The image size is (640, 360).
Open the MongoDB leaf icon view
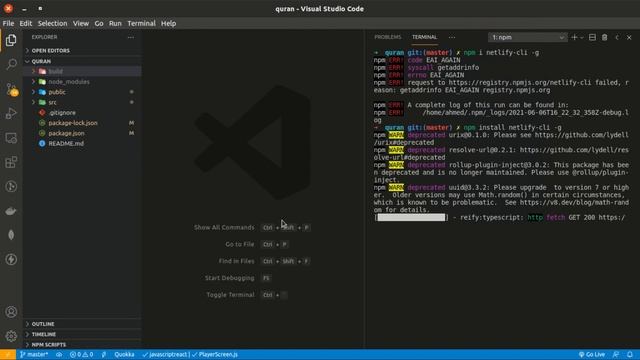click(11, 235)
